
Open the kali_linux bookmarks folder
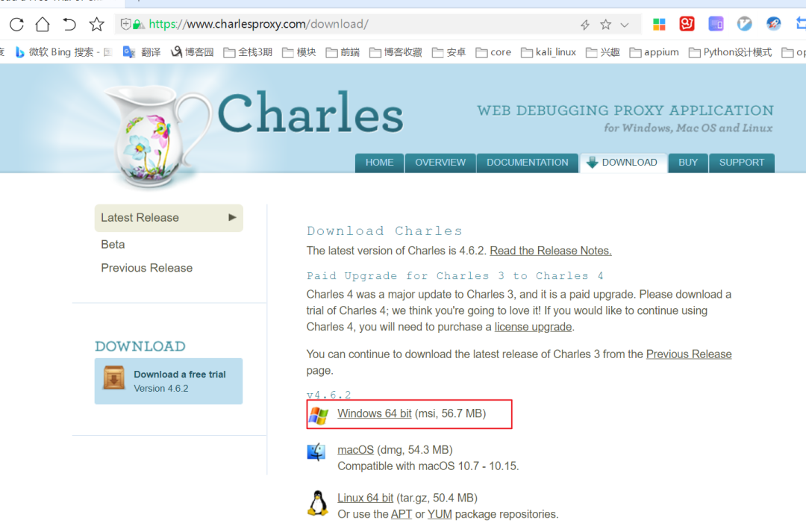(549, 52)
